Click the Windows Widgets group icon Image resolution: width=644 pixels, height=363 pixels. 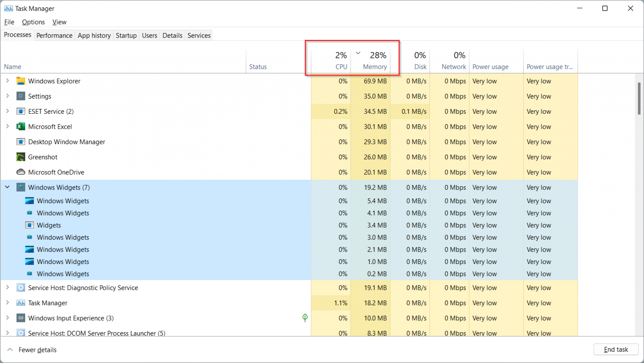(20, 187)
